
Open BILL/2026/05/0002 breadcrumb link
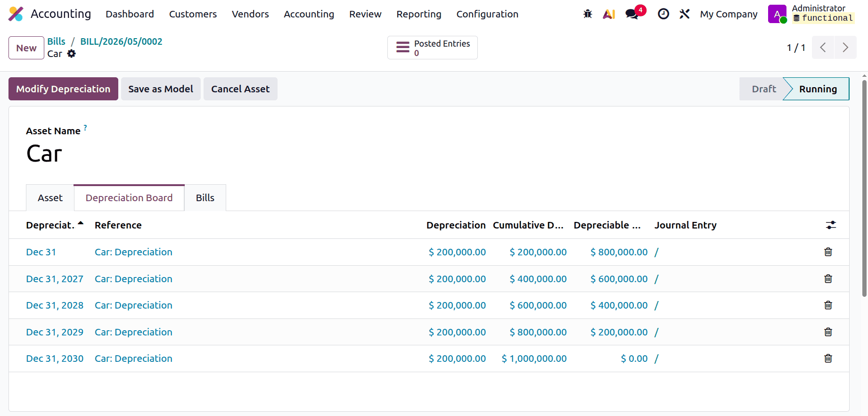[x=121, y=41]
